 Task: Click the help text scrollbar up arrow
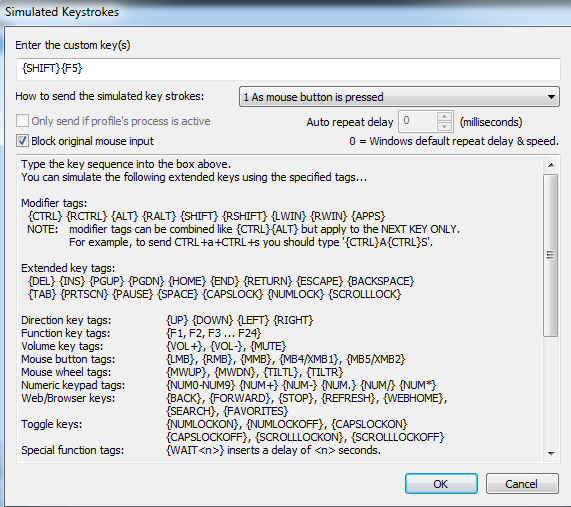point(551,165)
